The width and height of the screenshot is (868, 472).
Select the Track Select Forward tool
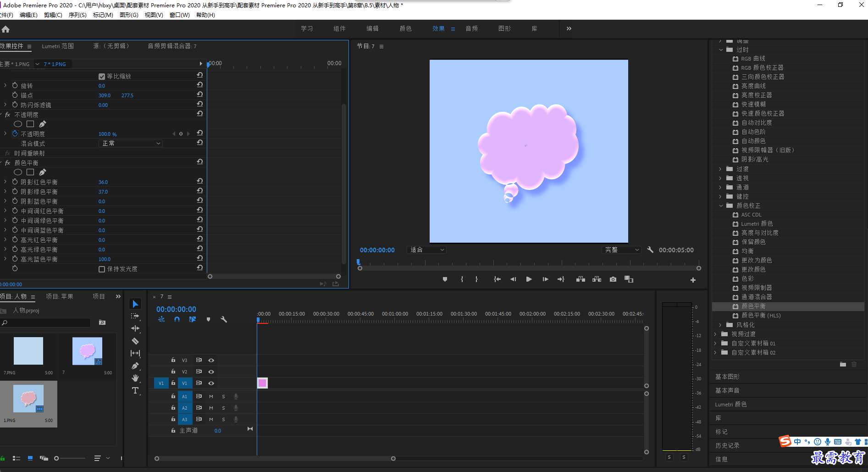click(x=135, y=316)
